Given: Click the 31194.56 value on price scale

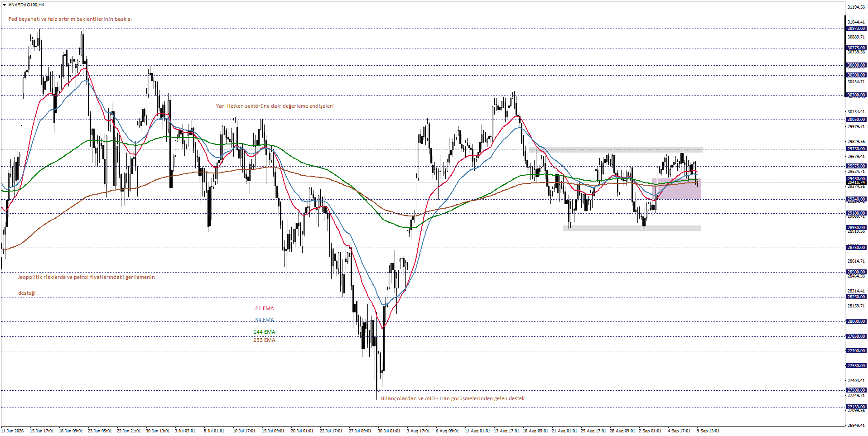Looking at the screenshot, I should pyautogui.click(x=856, y=7).
